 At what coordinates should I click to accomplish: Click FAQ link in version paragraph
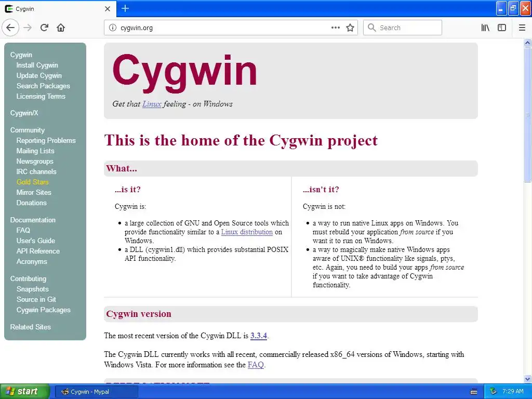256,365
